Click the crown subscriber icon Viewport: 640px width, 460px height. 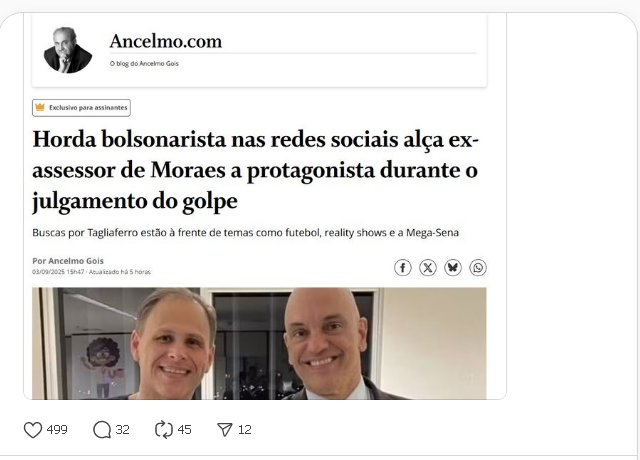40,107
